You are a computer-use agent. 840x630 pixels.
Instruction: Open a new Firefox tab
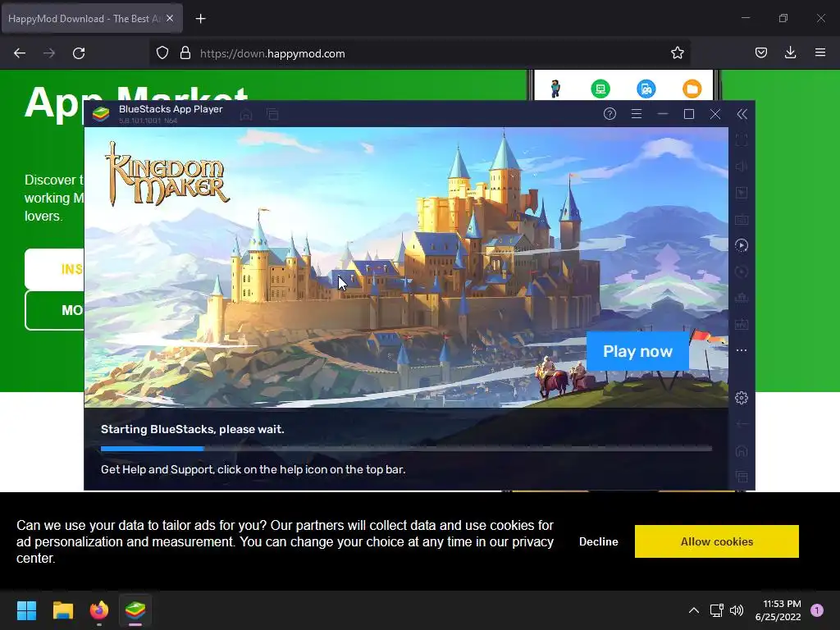point(200,19)
